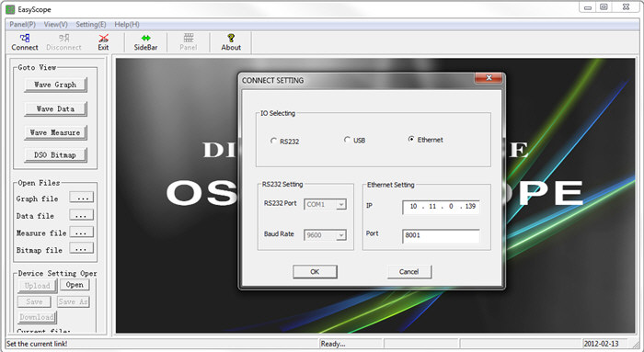This screenshot has height=352, width=644.
Task: Click the Download device setting button
Action: point(37,317)
